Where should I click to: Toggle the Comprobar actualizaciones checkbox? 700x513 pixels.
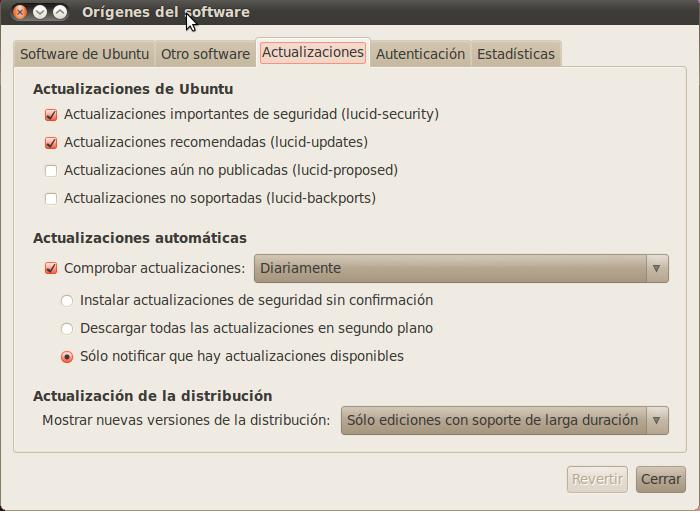point(51,268)
